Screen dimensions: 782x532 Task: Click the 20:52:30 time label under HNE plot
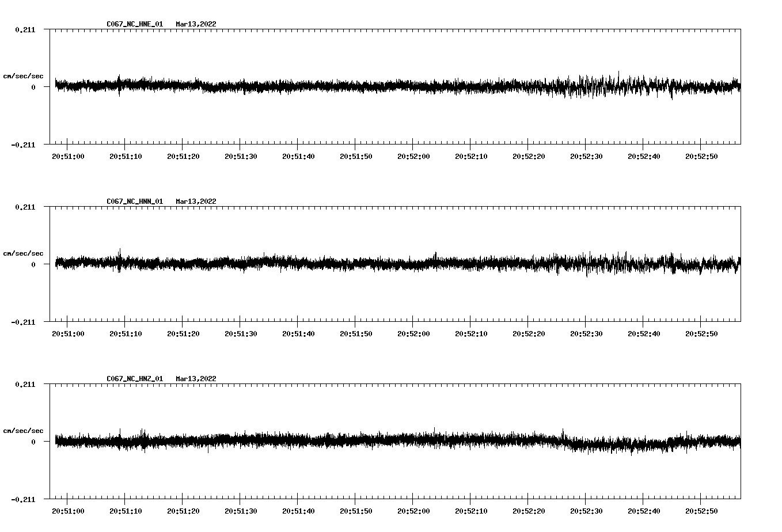coord(586,157)
